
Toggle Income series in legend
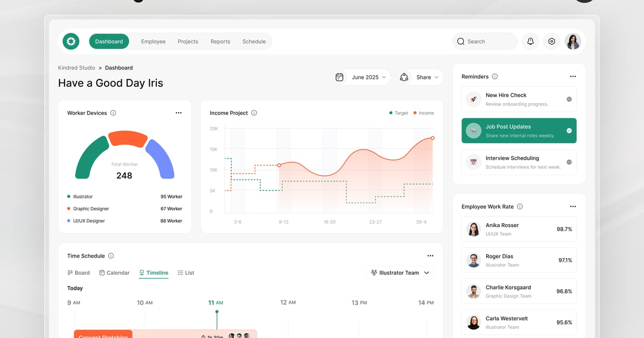(423, 113)
